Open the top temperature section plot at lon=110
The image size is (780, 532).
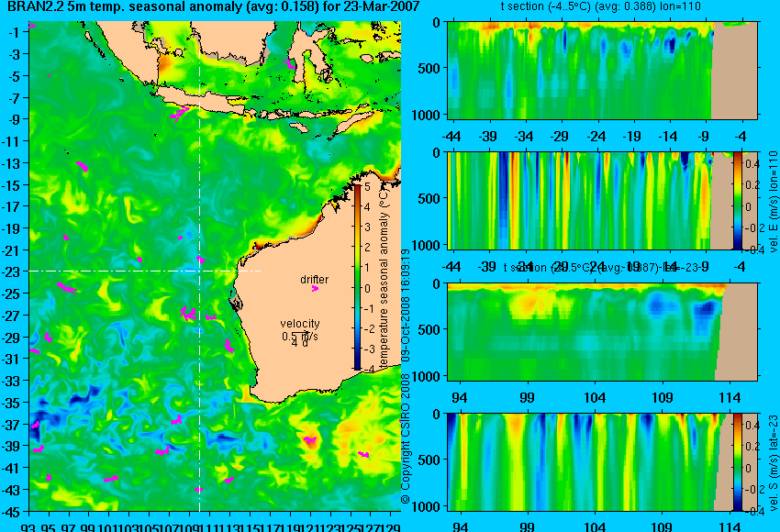click(602, 70)
